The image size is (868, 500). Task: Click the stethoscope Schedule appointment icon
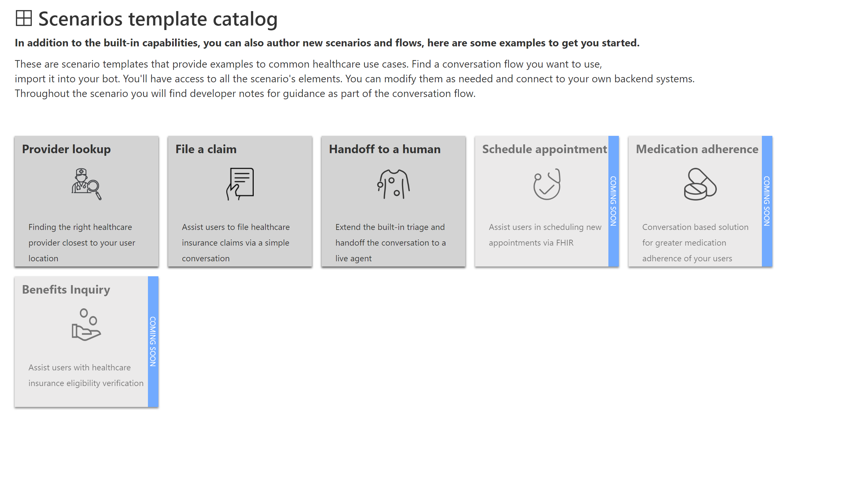click(547, 184)
